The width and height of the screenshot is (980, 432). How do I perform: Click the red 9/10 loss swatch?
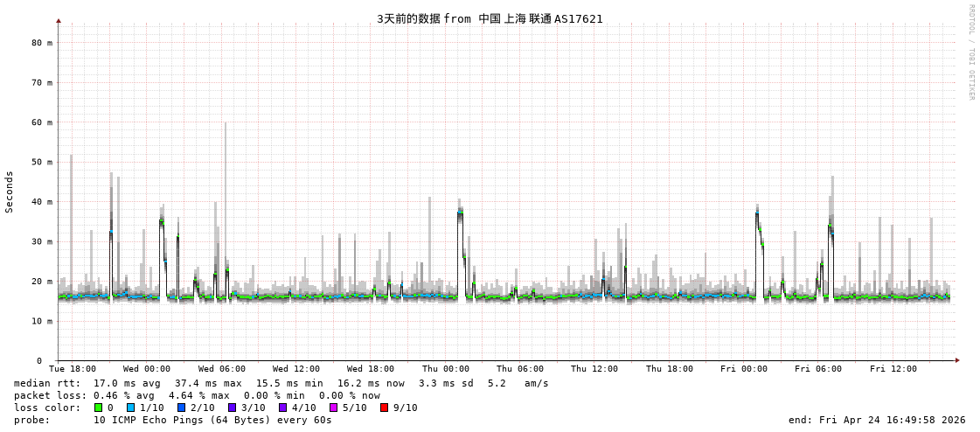click(x=384, y=408)
